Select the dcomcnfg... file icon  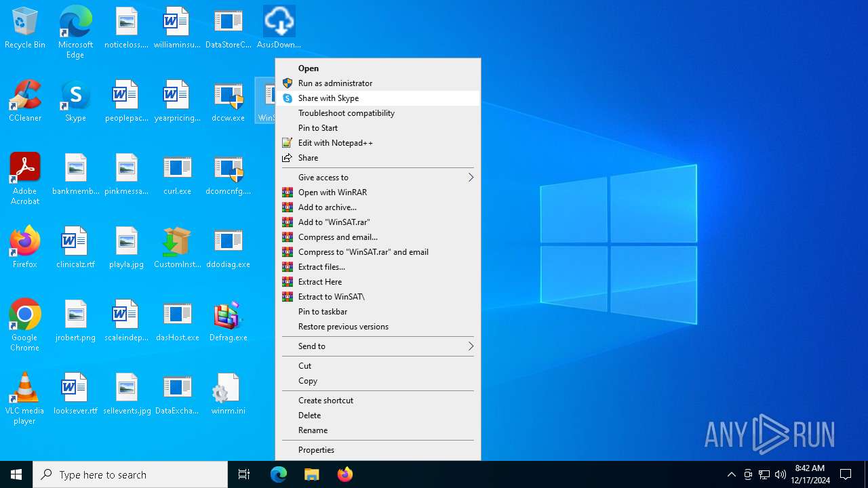tap(228, 174)
